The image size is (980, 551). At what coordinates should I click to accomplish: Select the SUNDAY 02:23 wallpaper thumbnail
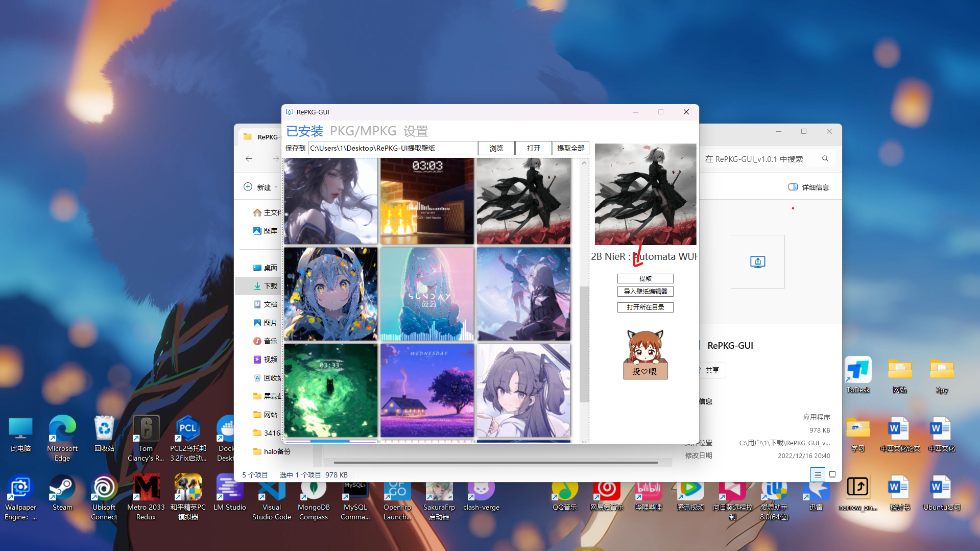coord(427,294)
